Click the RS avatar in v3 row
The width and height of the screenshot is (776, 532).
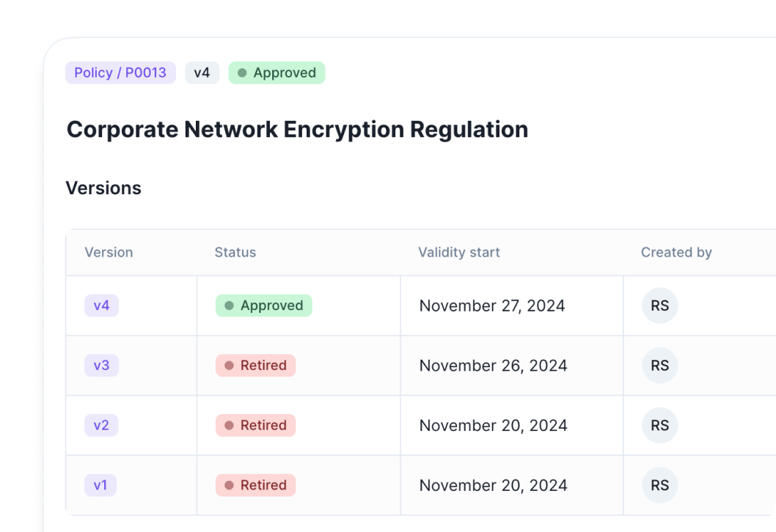coord(659,366)
